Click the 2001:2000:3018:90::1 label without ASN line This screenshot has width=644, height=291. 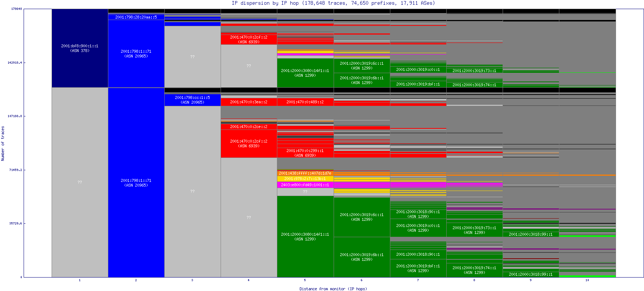click(418, 254)
